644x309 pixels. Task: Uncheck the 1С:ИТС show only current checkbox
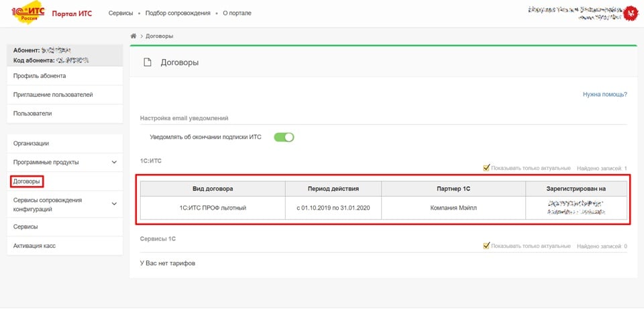click(486, 168)
